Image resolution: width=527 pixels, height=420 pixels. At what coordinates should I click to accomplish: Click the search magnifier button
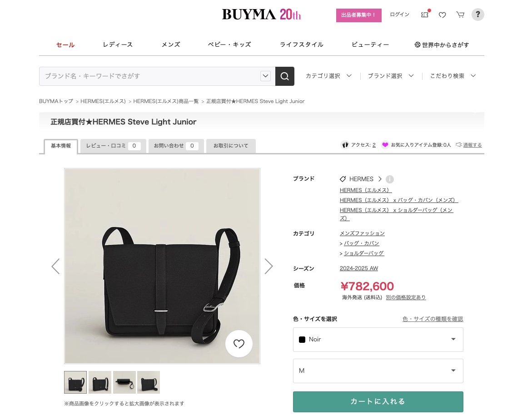pos(284,76)
